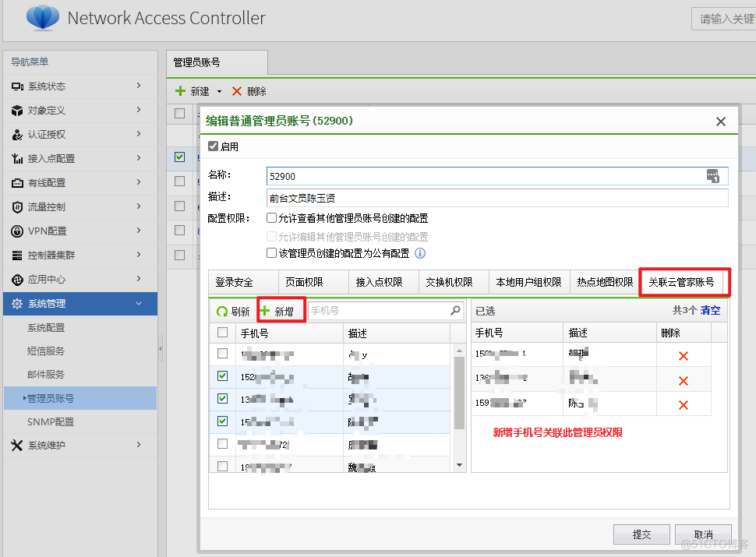Click the info icon beside 公有配置 option
This screenshot has height=557, width=756.
(x=420, y=253)
